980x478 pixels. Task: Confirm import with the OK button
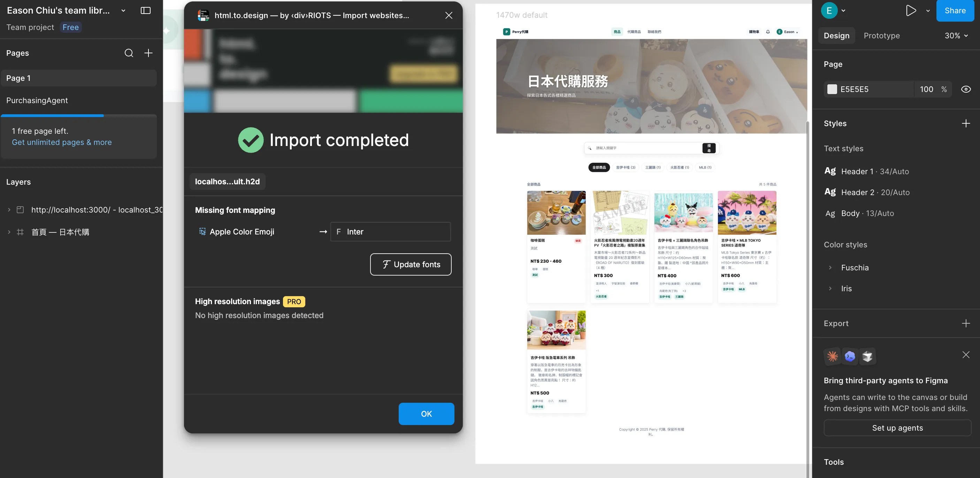click(426, 414)
